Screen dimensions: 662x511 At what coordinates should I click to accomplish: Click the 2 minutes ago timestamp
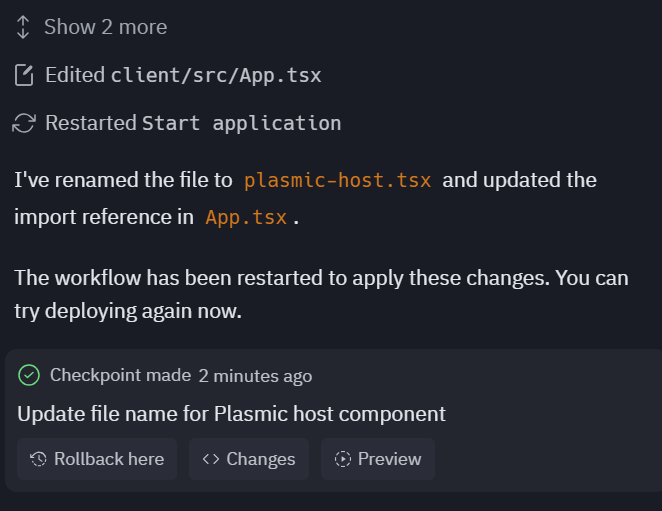point(255,376)
